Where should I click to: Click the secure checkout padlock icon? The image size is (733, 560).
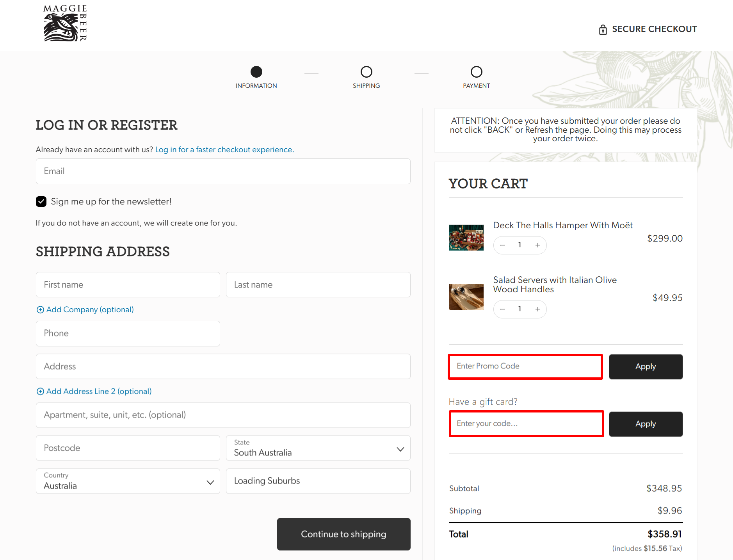(603, 29)
